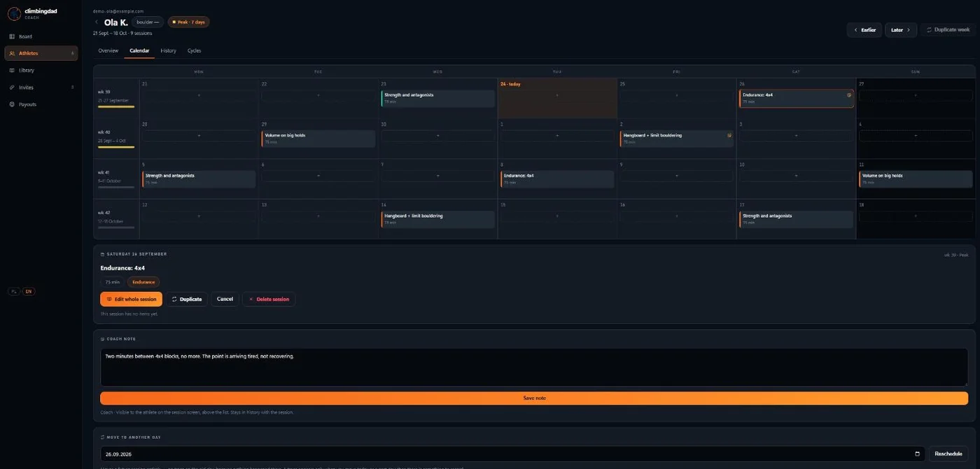The image size is (980, 469).
Task: Add a session on Monday 21
Action: (199, 95)
